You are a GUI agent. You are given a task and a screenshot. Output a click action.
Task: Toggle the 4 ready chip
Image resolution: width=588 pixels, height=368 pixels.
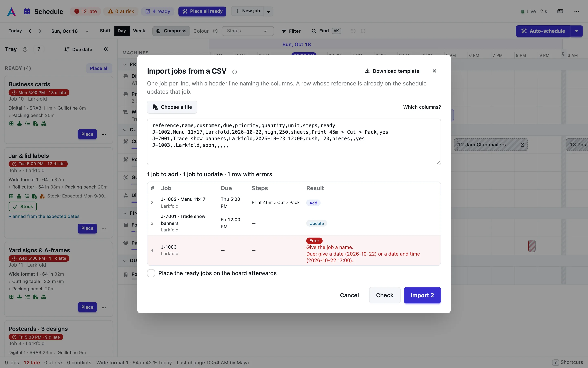click(x=158, y=11)
